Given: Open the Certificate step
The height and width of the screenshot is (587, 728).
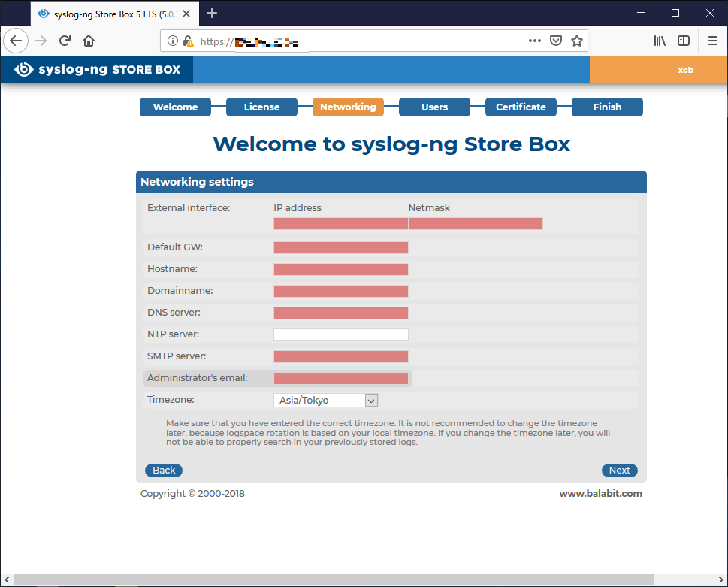Looking at the screenshot, I should tap(521, 107).
